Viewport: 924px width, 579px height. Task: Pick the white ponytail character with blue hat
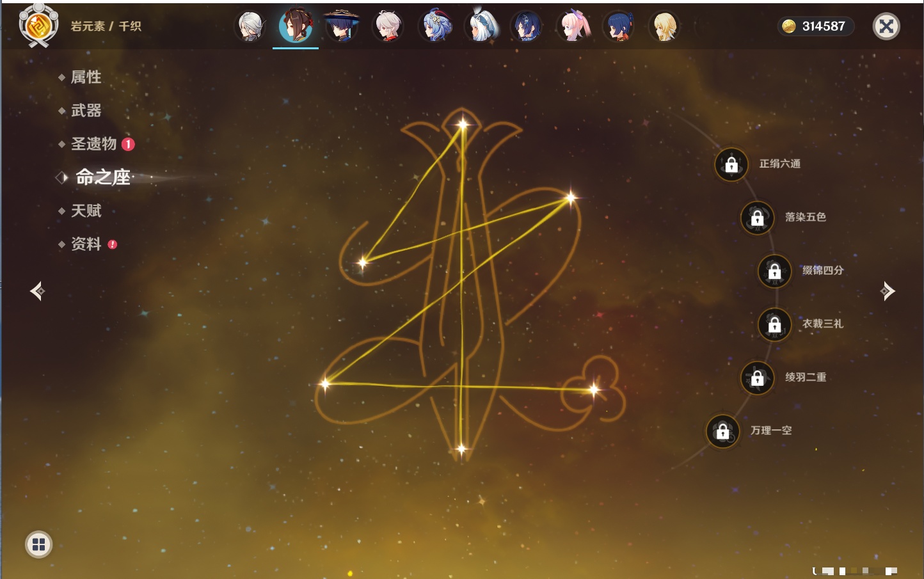coord(481,26)
